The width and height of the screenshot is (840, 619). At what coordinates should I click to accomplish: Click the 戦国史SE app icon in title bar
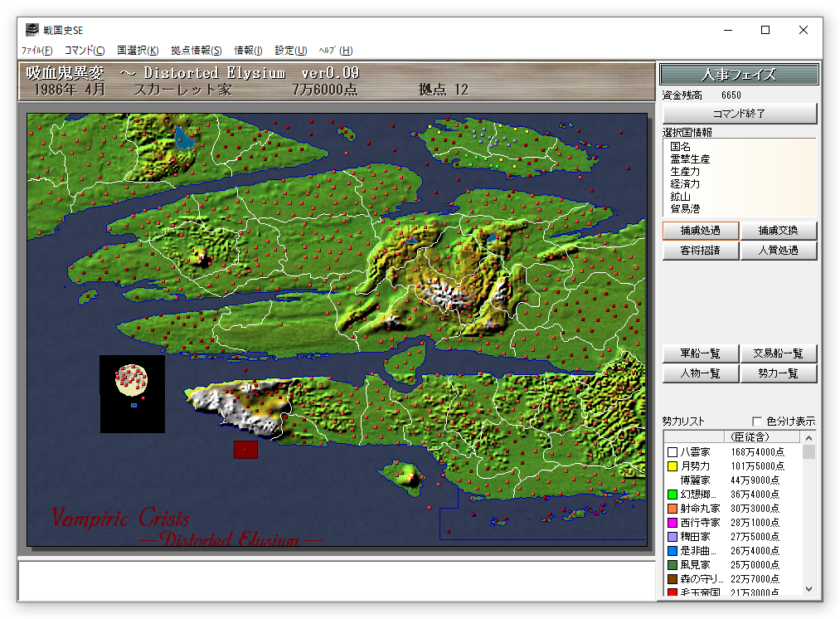pyautogui.click(x=32, y=31)
